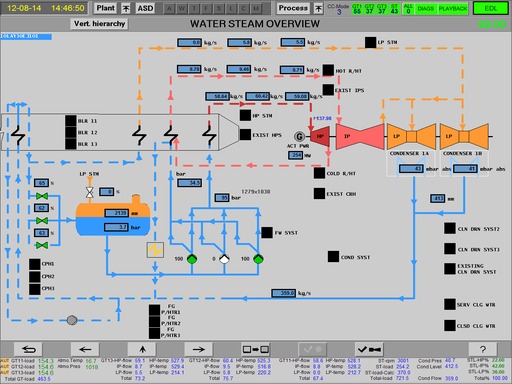Click the left arrow navigation icon

tap(85, 349)
